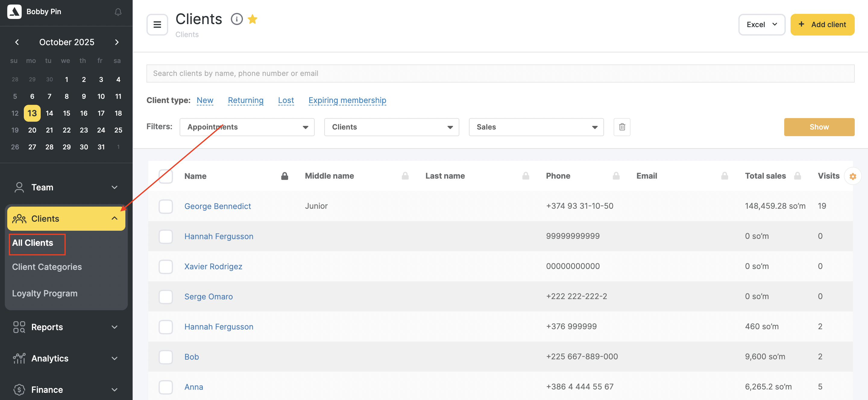Select the Xavier Rodrigez row checkbox
Image resolution: width=868 pixels, height=400 pixels.
(x=165, y=266)
